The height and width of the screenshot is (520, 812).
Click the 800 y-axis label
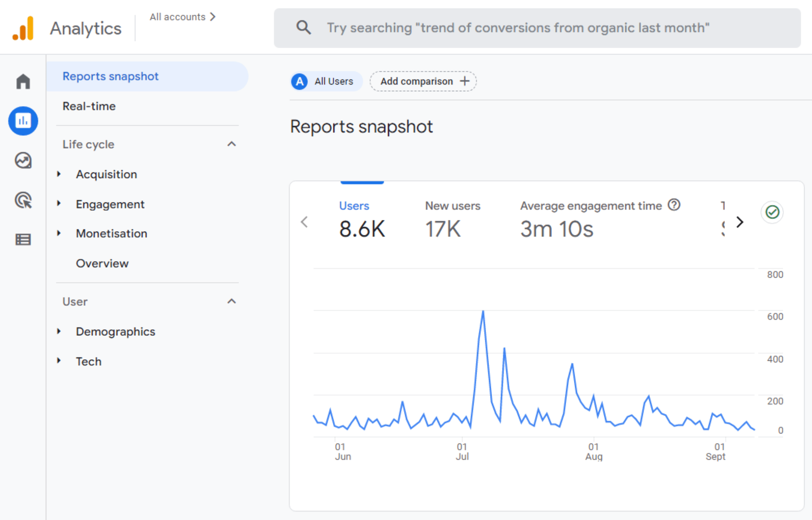click(775, 274)
